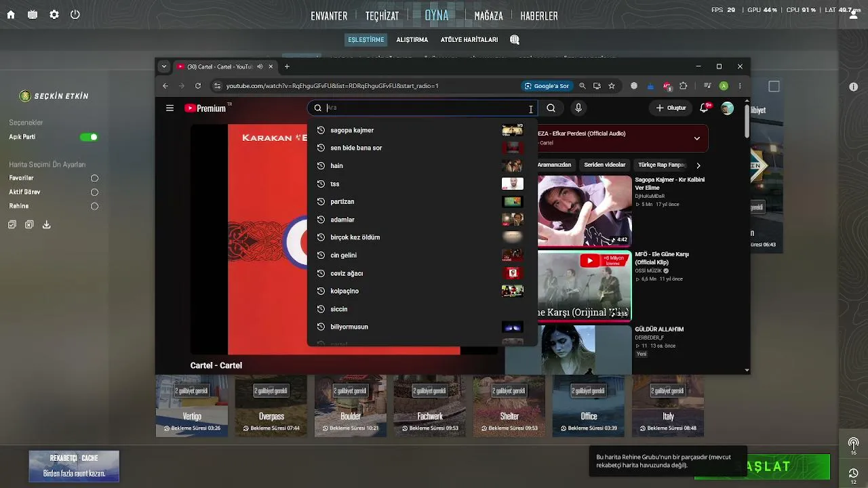Select the EŞLEŞTİRME tab
This screenshot has width=868, height=488.
pyautogui.click(x=366, y=40)
